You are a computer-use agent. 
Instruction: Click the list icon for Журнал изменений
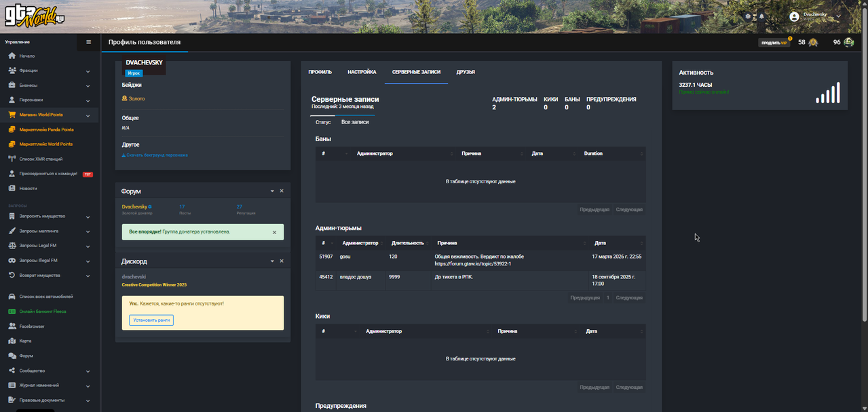[12, 385]
